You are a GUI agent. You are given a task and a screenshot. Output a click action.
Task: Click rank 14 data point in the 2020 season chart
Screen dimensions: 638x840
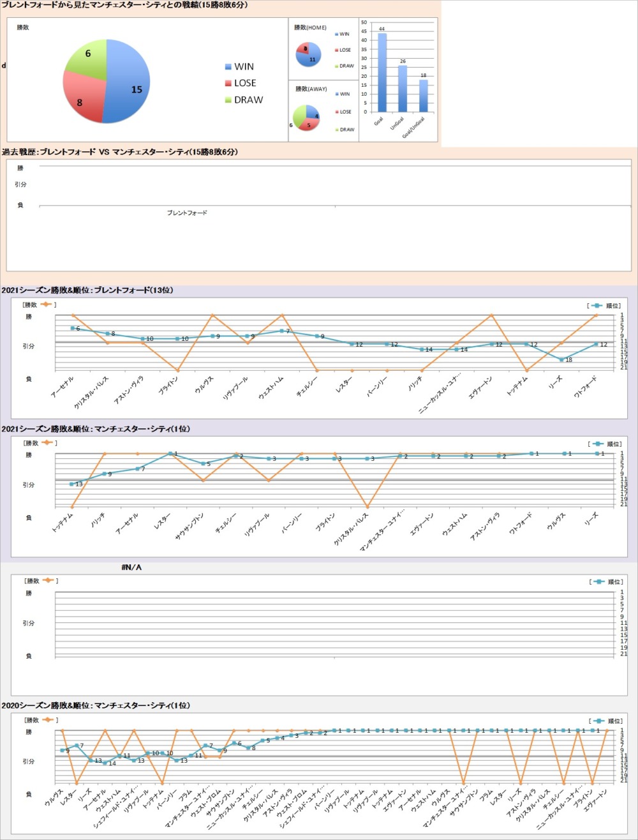point(105,763)
